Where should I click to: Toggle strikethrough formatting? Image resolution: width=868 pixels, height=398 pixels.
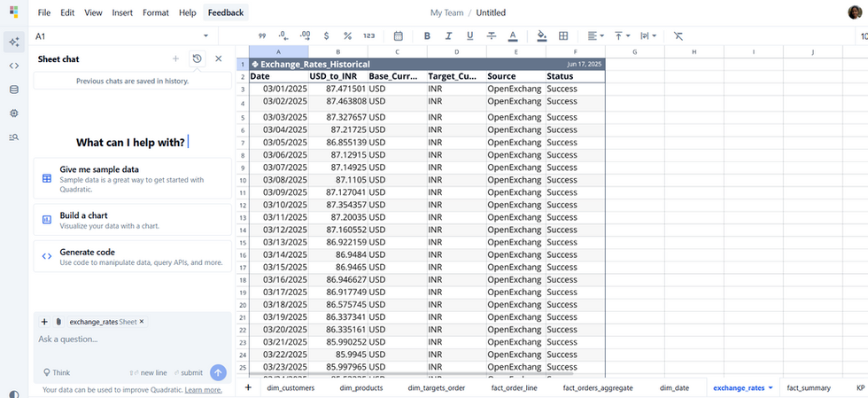click(x=492, y=36)
